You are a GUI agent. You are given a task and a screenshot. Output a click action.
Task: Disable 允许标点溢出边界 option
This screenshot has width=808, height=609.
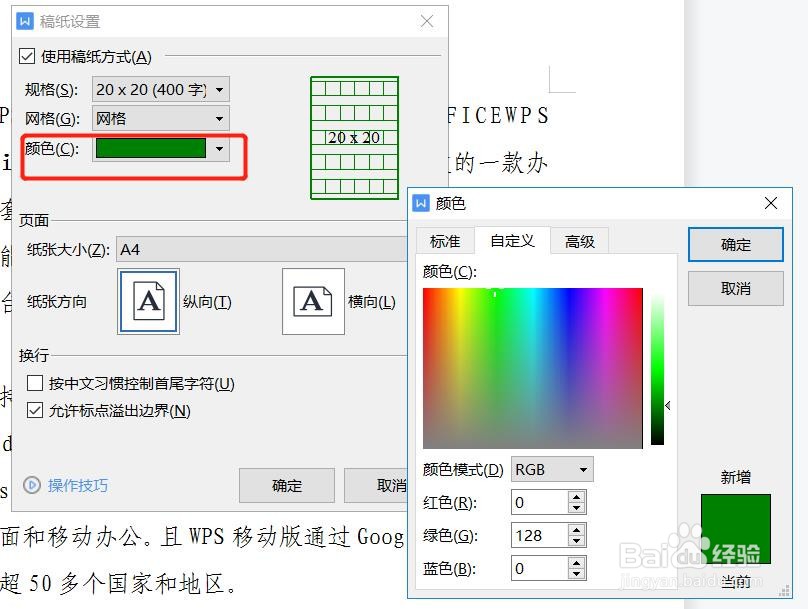coord(35,410)
